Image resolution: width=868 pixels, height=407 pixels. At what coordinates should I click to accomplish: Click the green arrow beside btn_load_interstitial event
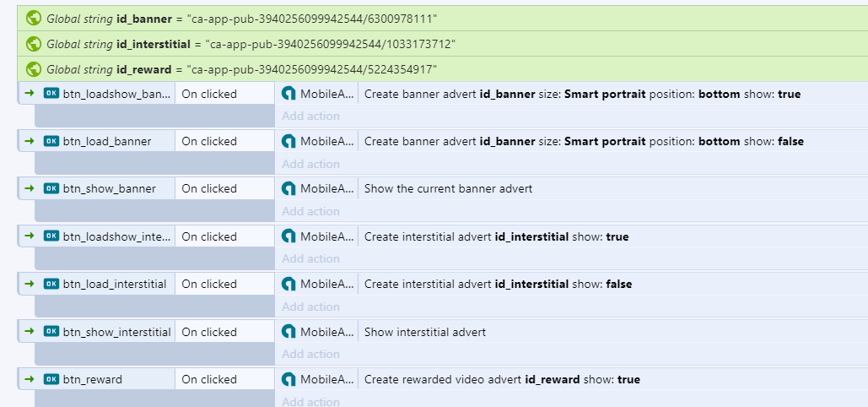pyautogui.click(x=30, y=284)
